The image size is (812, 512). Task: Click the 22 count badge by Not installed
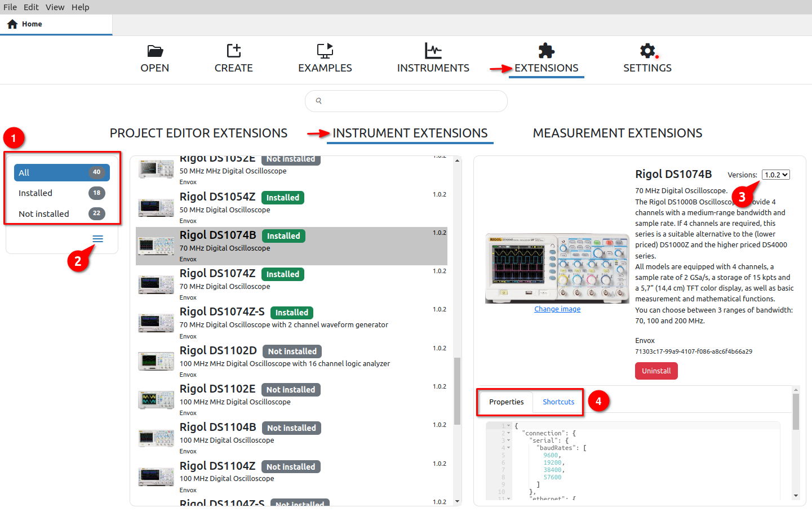97,213
